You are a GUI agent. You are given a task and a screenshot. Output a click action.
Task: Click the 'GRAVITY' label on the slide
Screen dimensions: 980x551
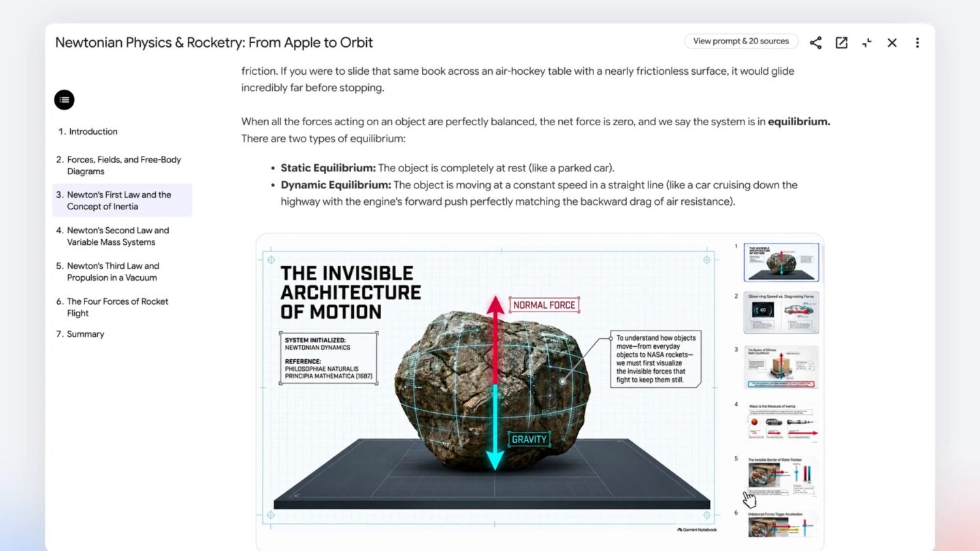(529, 439)
